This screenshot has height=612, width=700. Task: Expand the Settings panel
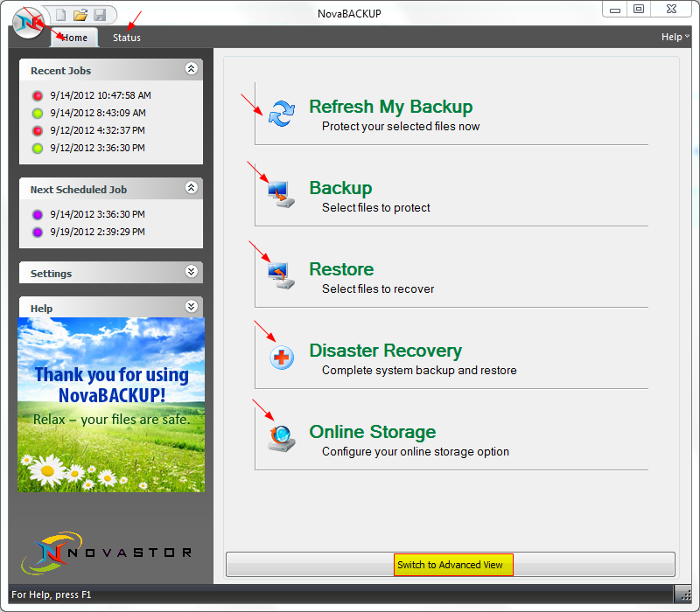coord(192,271)
